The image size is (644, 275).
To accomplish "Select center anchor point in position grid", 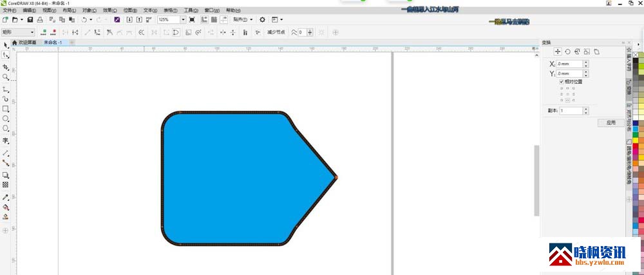I will pyautogui.click(x=567, y=93).
